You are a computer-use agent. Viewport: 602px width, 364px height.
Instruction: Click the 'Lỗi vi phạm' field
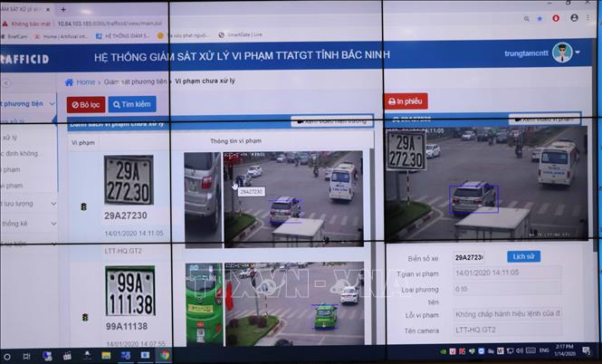coord(507,314)
